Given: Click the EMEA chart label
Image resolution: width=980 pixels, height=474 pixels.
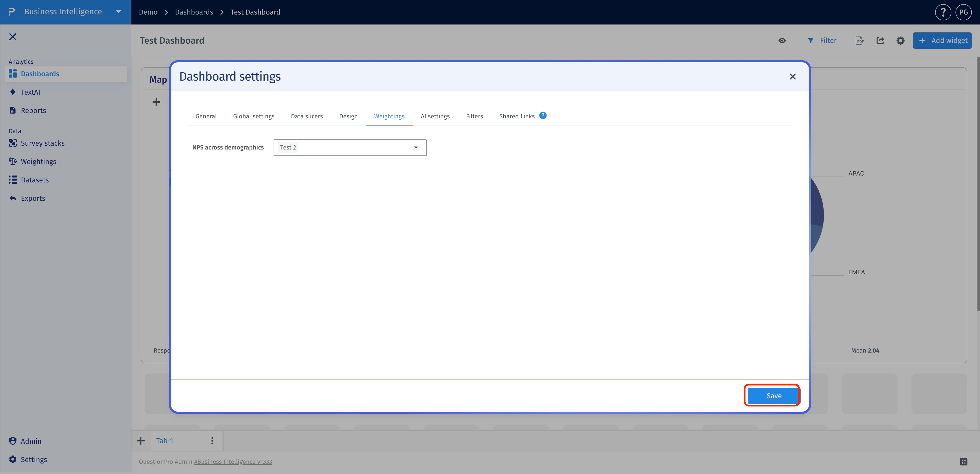Looking at the screenshot, I should [x=856, y=272].
